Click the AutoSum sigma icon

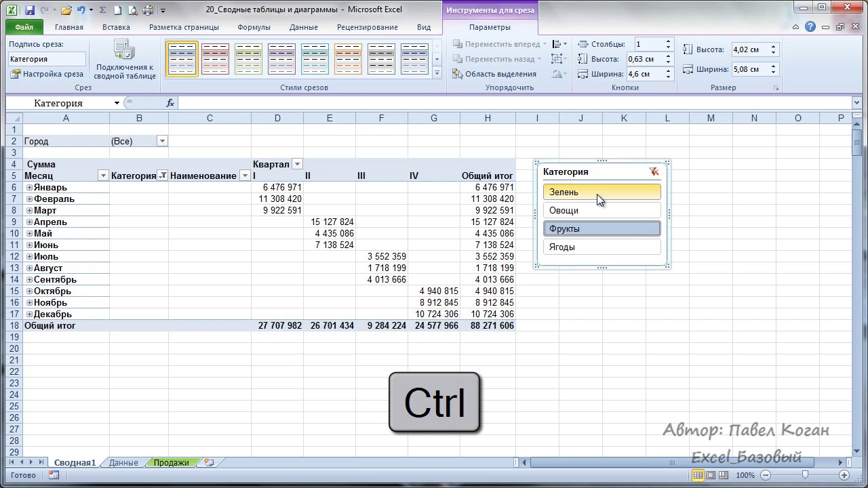102,10
